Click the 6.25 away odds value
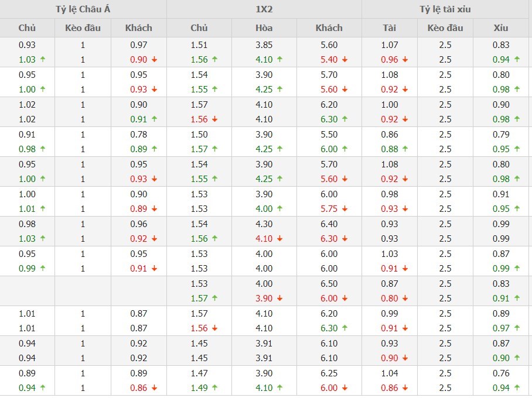 329,373
